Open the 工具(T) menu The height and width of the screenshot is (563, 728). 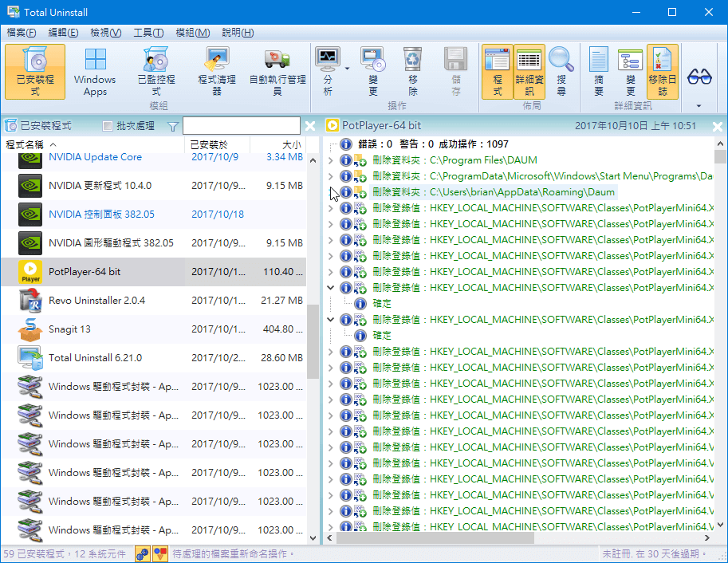[x=148, y=33]
